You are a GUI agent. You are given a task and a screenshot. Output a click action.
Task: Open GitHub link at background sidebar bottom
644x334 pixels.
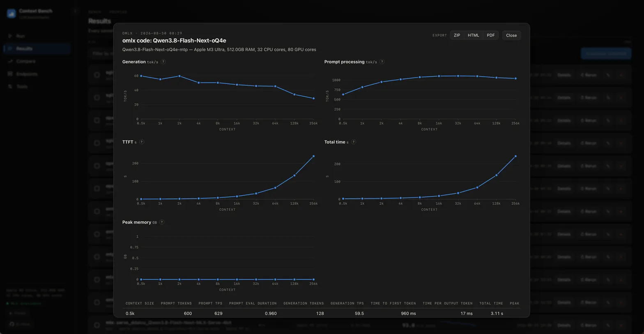click(20, 324)
